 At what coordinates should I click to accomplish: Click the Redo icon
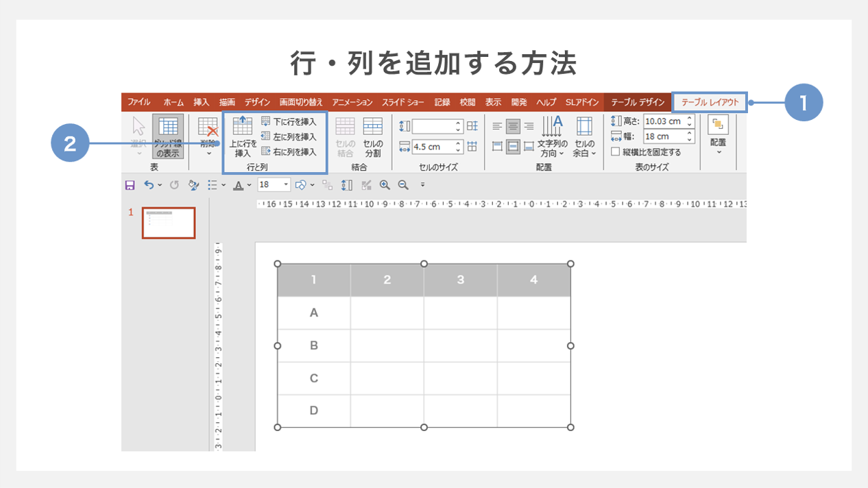pos(174,185)
